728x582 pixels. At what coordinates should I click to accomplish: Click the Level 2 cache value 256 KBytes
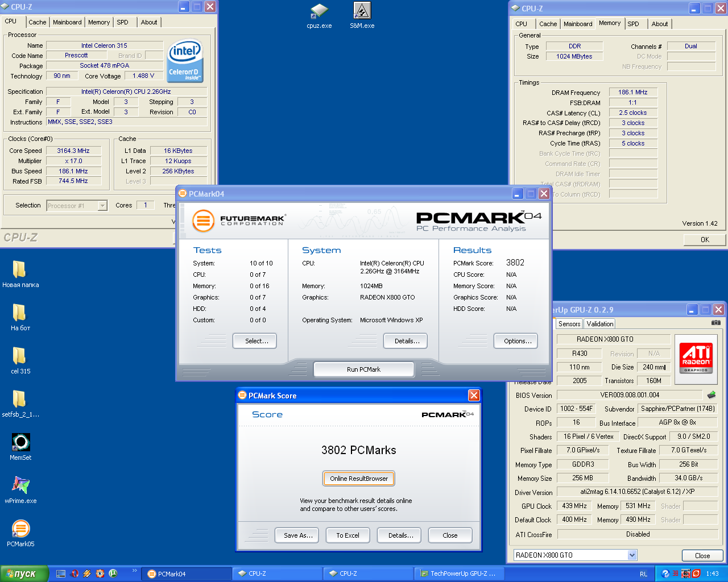pyautogui.click(x=178, y=171)
